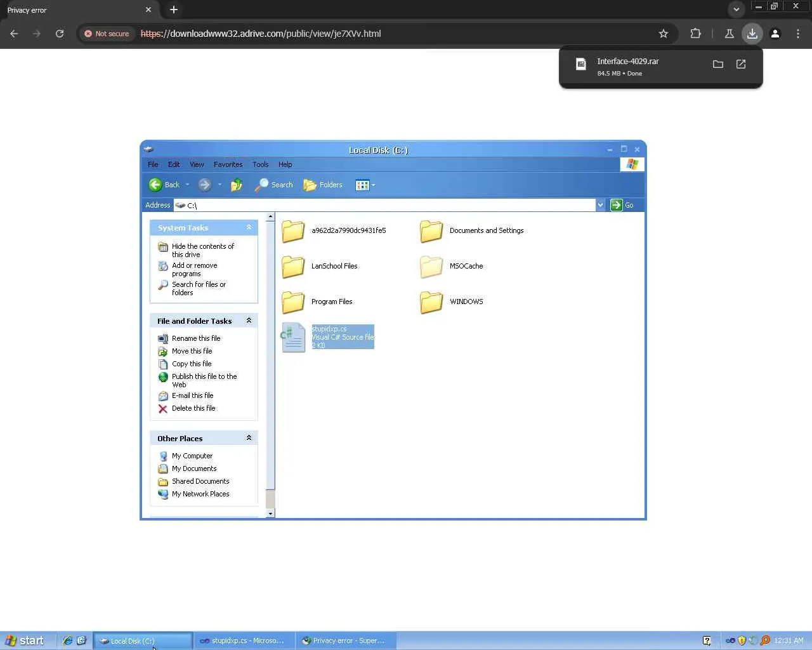Switch to Privacy error taskbar window
812x650 pixels.
pos(346,640)
